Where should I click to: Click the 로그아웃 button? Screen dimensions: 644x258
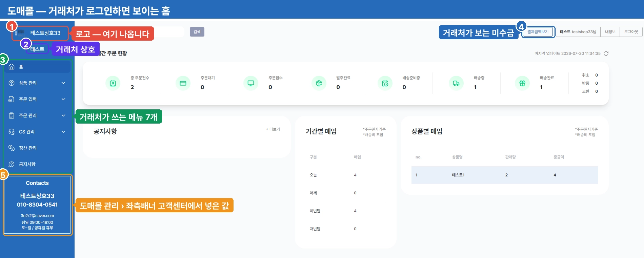tap(631, 32)
